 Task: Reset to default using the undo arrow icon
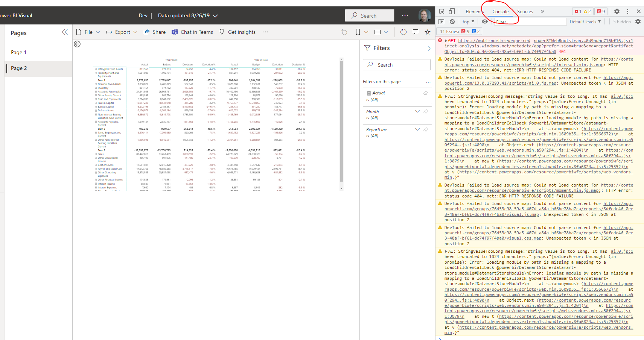tap(344, 32)
